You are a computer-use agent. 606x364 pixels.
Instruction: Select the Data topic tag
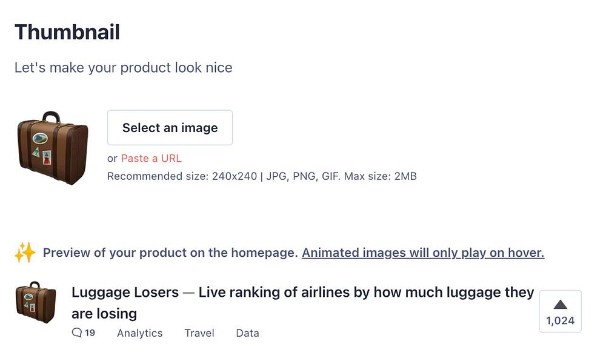point(247,333)
